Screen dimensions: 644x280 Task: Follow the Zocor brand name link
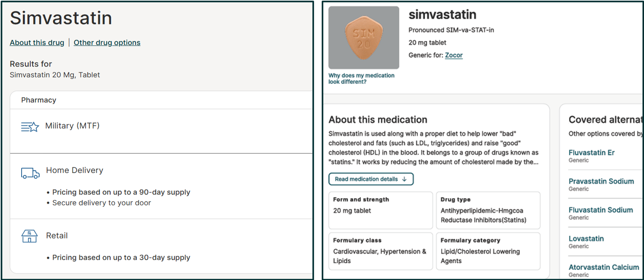(454, 55)
